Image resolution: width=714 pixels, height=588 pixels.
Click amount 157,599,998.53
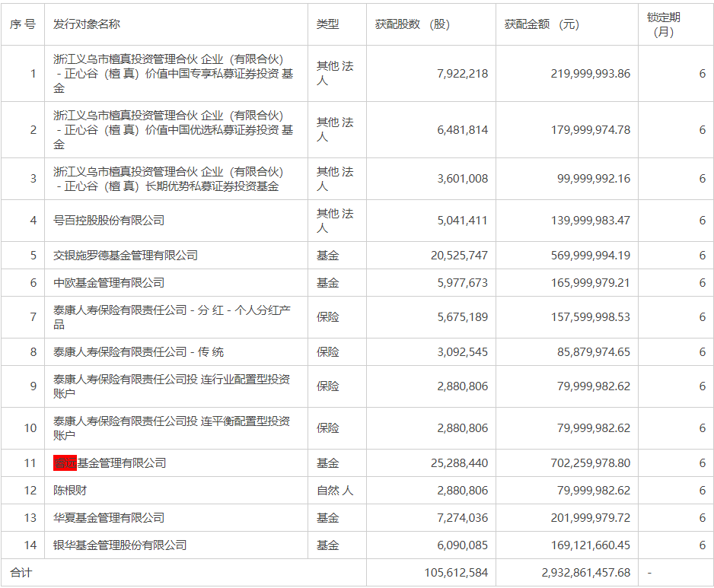point(591,317)
